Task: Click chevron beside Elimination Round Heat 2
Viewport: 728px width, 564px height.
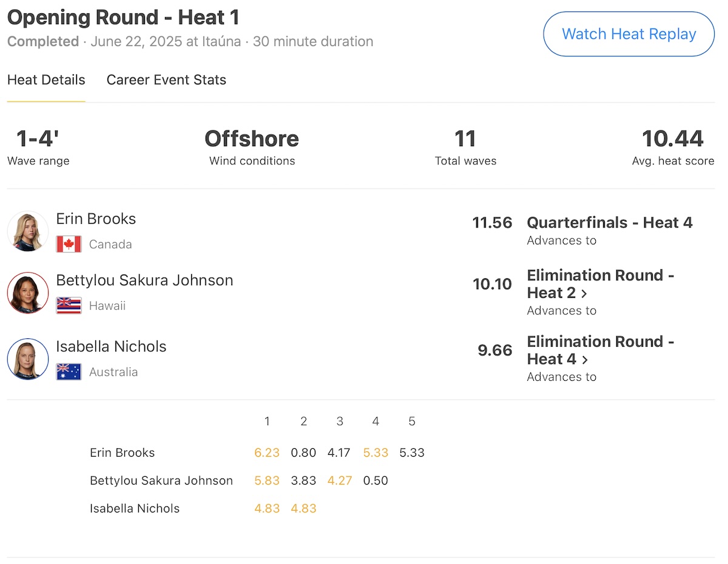Action: click(584, 294)
